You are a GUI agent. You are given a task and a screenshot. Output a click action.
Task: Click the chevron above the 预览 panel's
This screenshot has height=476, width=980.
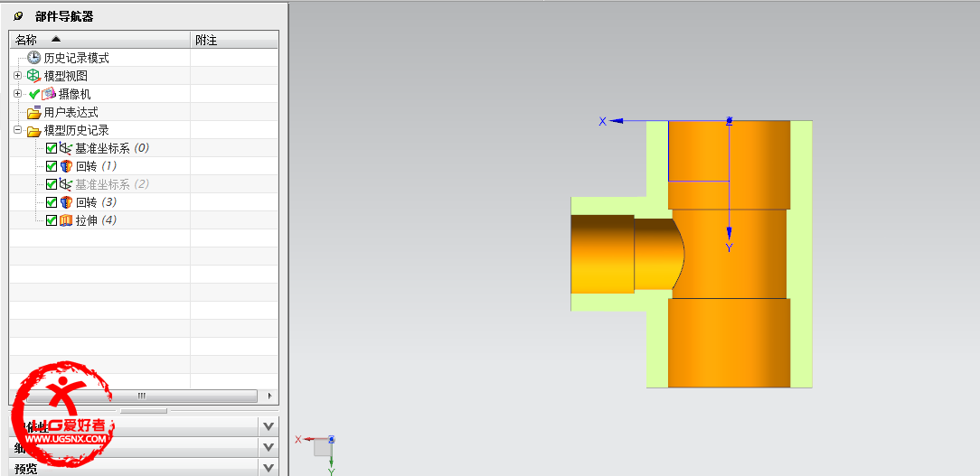(269, 447)
